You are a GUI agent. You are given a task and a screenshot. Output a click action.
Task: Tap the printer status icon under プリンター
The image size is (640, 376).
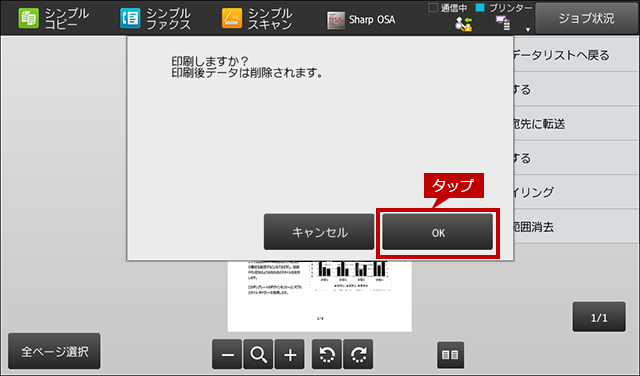[x=503, y=23]
